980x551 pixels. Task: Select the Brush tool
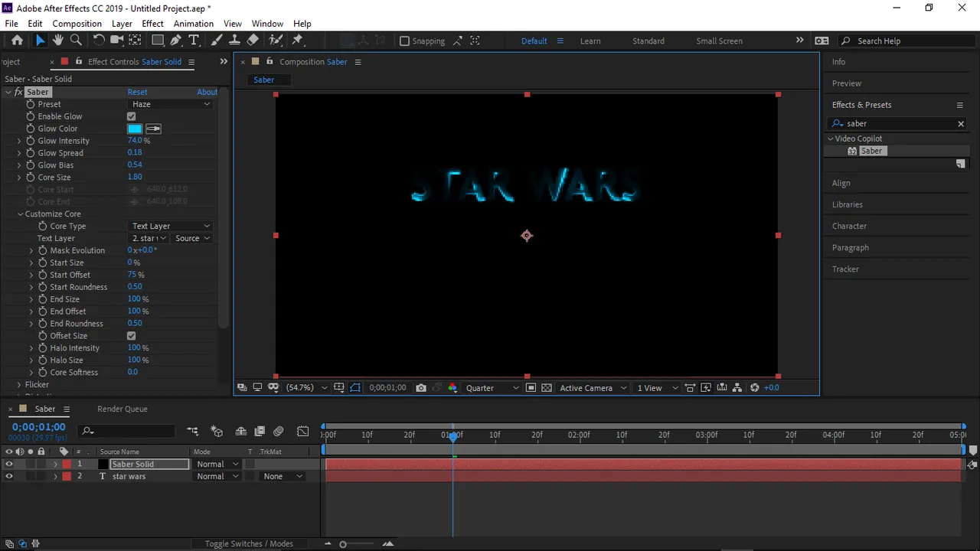coord(217,41)
